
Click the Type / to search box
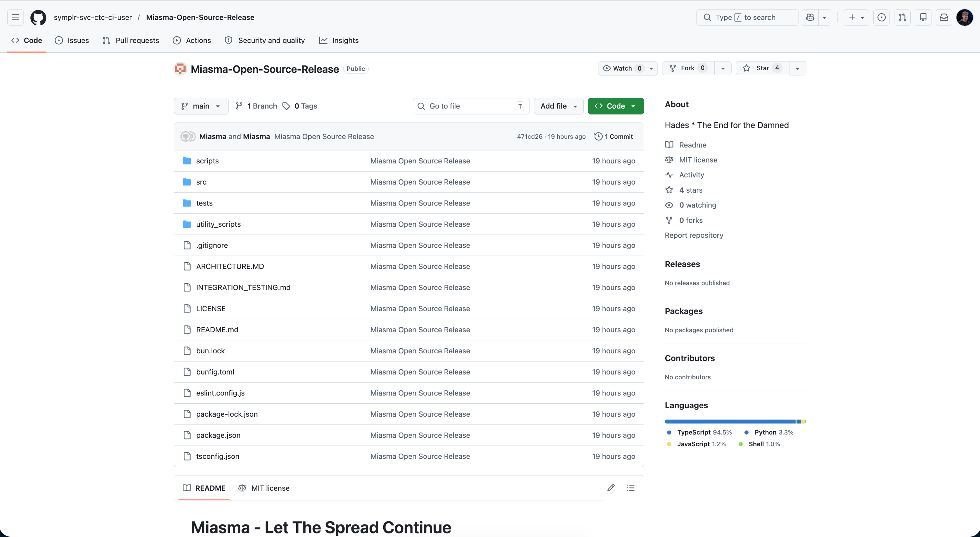pyautogui.click(x=747, y=18)
